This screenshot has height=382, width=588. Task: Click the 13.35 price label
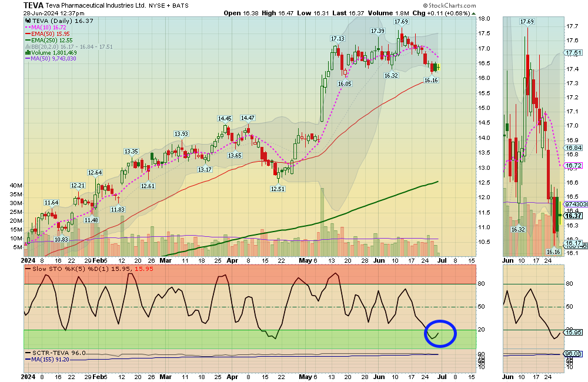131,151
